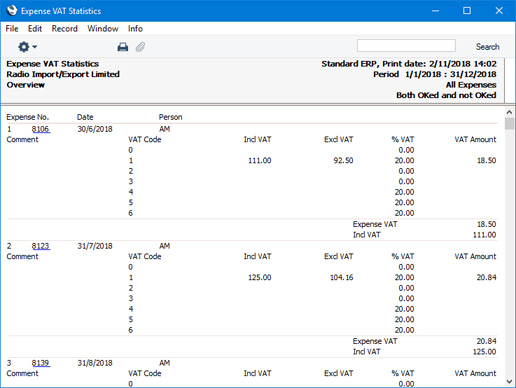This screenshot has width=516, height=388.
Task: Click the scrollbar up arrow
Action: point(509,112)
